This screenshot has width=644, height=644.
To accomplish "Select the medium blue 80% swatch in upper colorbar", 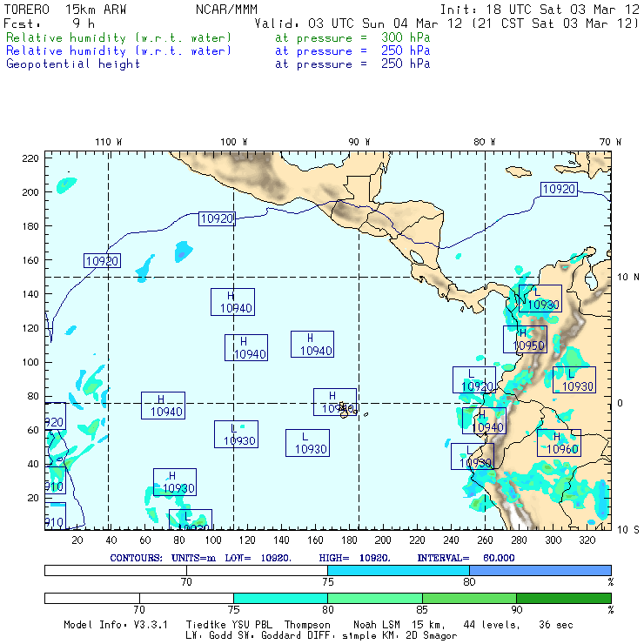I will [x=540, y=569].
